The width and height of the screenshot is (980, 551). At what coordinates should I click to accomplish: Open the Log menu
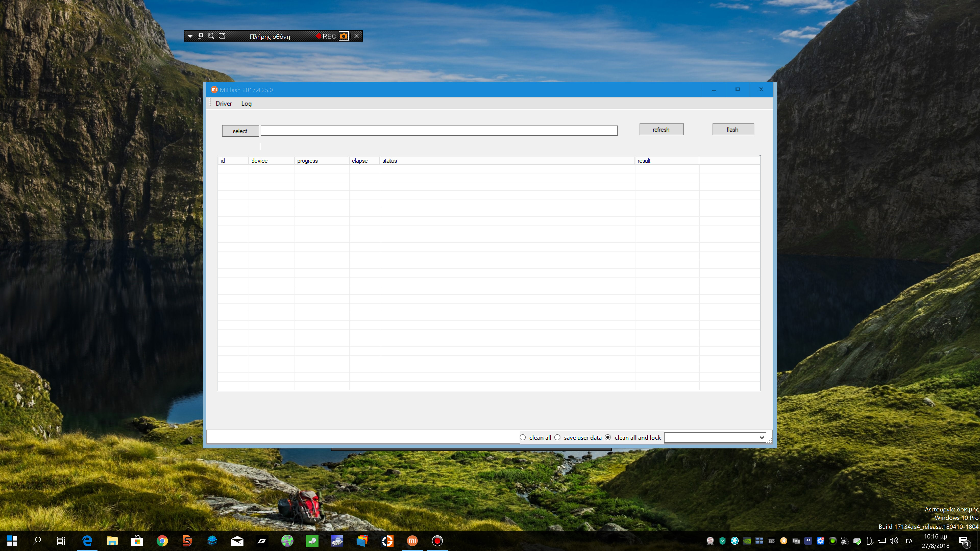(246, 103)
